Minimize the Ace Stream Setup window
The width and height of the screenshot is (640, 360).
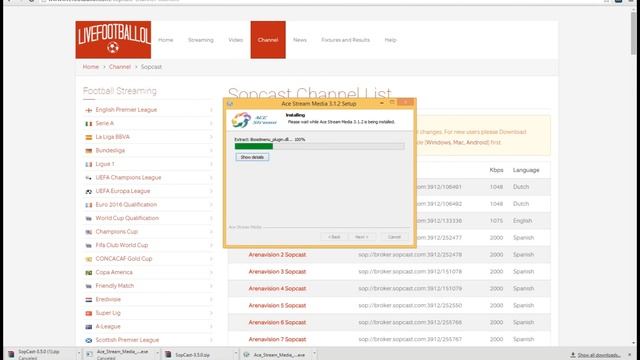(x=382, y=103)
